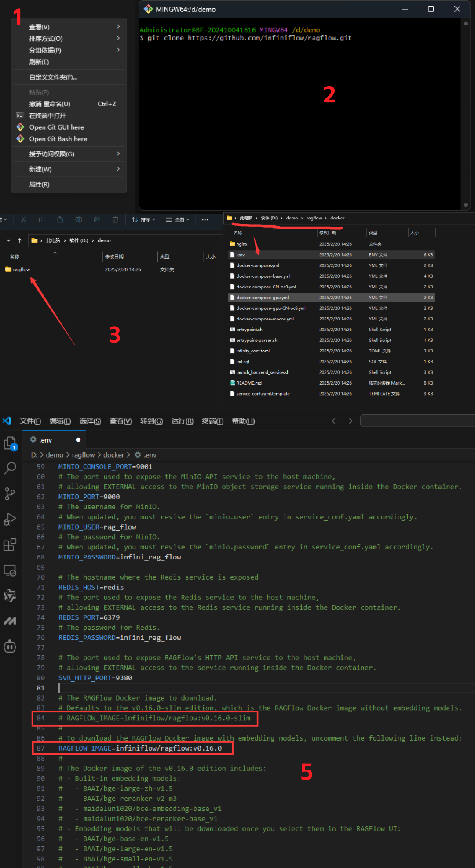Click the go back arrow in VS Code
The height and width of the screenshot is (868, 475).
point(335,421)
